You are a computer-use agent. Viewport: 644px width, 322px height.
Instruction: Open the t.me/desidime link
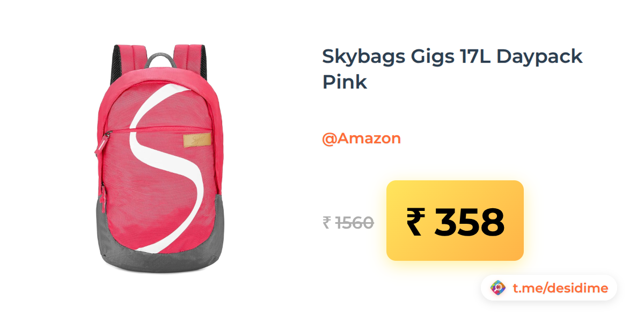(560, 288)
